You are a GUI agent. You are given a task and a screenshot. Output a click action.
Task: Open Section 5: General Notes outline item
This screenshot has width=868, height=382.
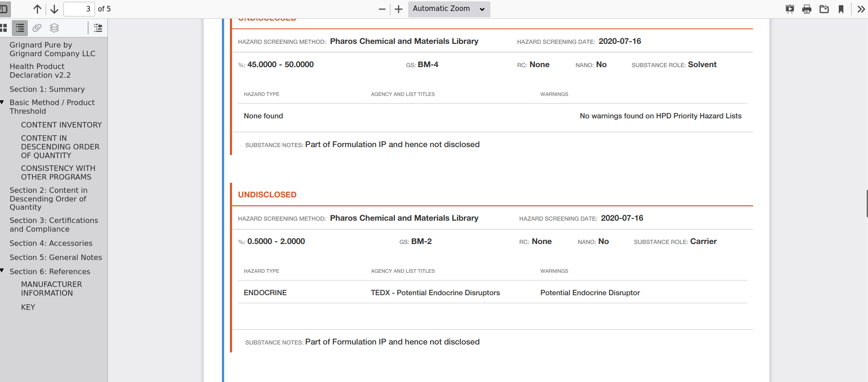tap(56, 257)
